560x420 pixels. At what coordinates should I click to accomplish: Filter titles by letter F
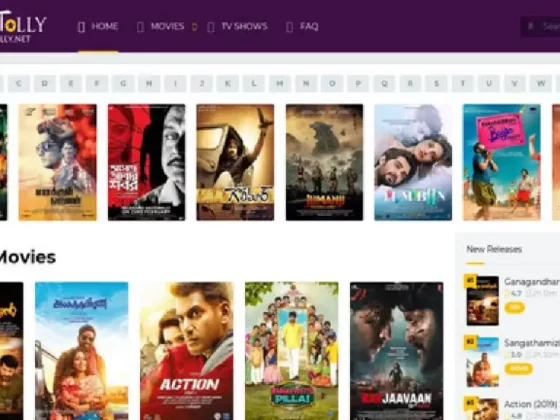tap(97, 84)
